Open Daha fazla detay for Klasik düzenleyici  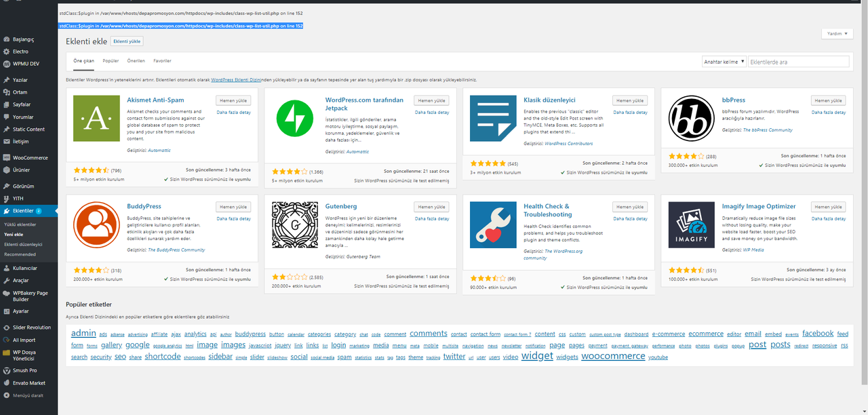tap(630, 113)
